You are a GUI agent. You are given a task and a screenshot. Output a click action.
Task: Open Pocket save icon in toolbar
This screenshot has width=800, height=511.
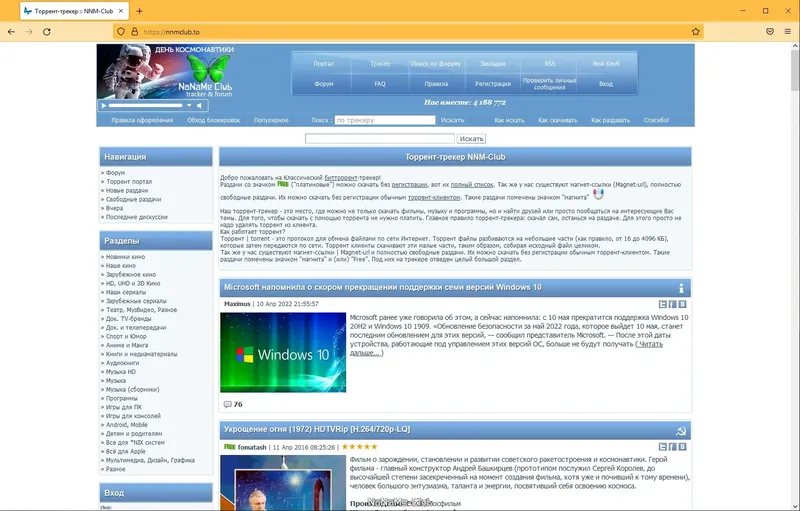[x=770, y=32]
